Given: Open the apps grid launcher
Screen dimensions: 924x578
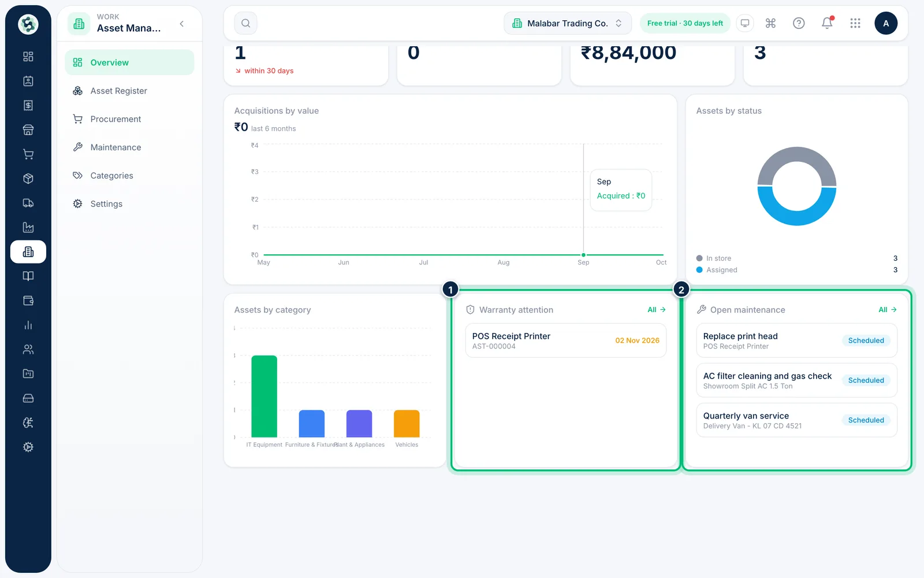Looking at the screenshot, I should coord(855,23).
